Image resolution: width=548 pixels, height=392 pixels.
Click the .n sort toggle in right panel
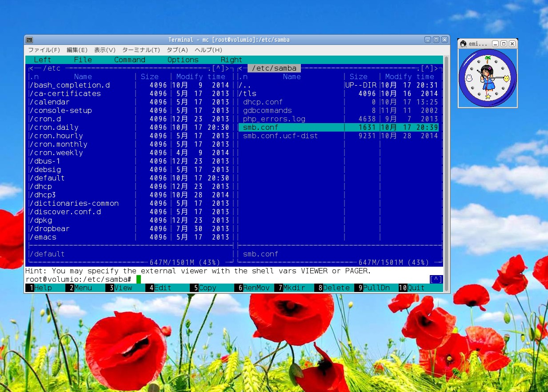[243, 77]
